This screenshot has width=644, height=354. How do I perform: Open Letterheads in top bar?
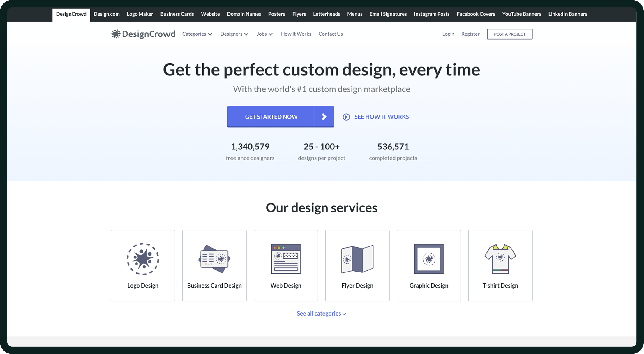click(327, 14)
